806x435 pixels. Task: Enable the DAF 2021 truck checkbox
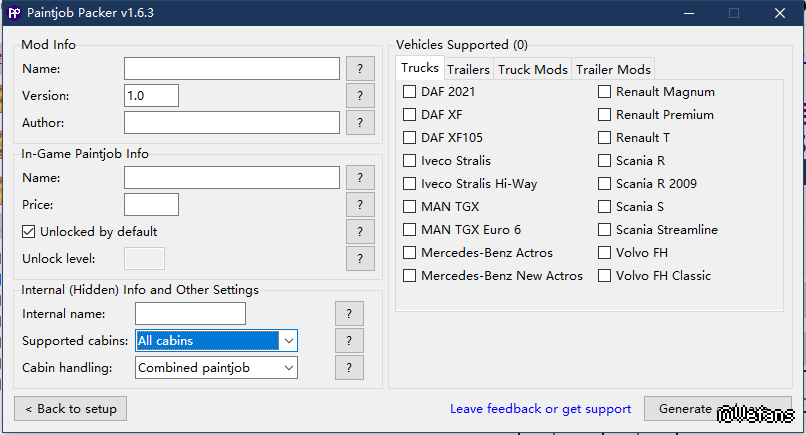410,92
